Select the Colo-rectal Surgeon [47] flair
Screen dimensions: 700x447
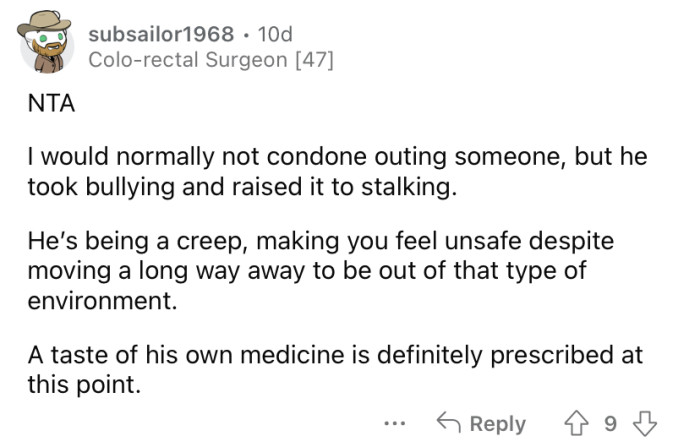coord(210,60)
